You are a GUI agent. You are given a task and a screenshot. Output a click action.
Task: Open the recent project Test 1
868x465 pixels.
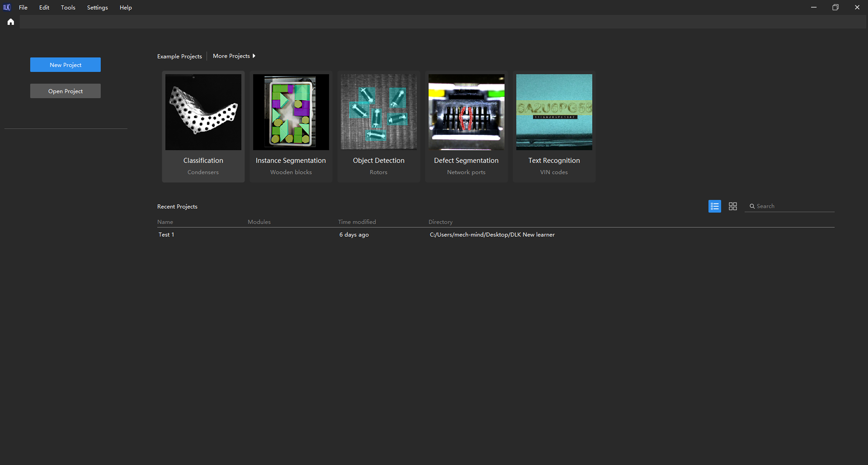pyautogui.click(x=167, y=234)
